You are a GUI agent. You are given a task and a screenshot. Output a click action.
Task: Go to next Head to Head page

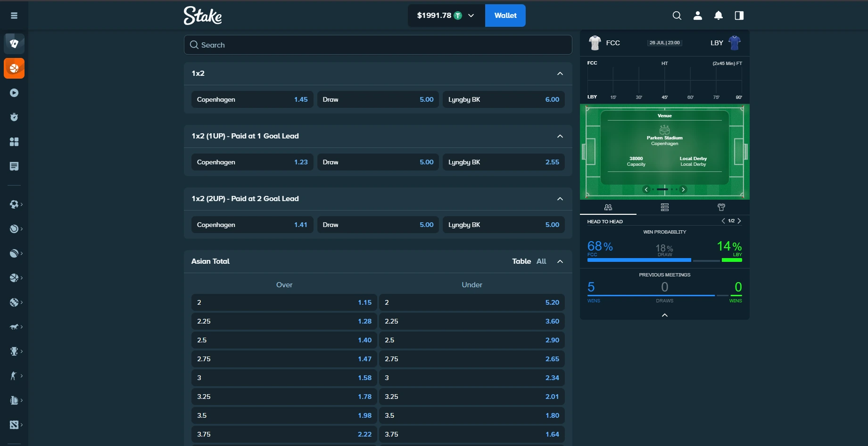pyautogui.click(x=739, y=221)
